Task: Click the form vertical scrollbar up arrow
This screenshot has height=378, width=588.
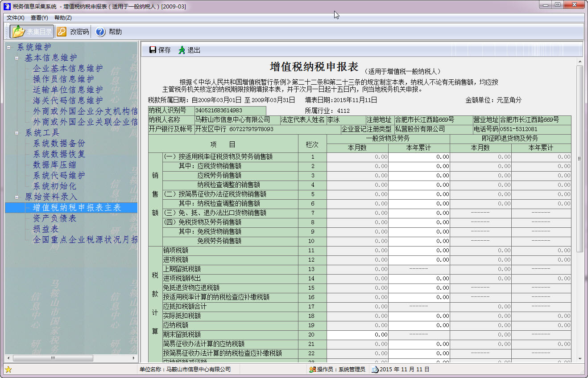Action: (580, 61)
